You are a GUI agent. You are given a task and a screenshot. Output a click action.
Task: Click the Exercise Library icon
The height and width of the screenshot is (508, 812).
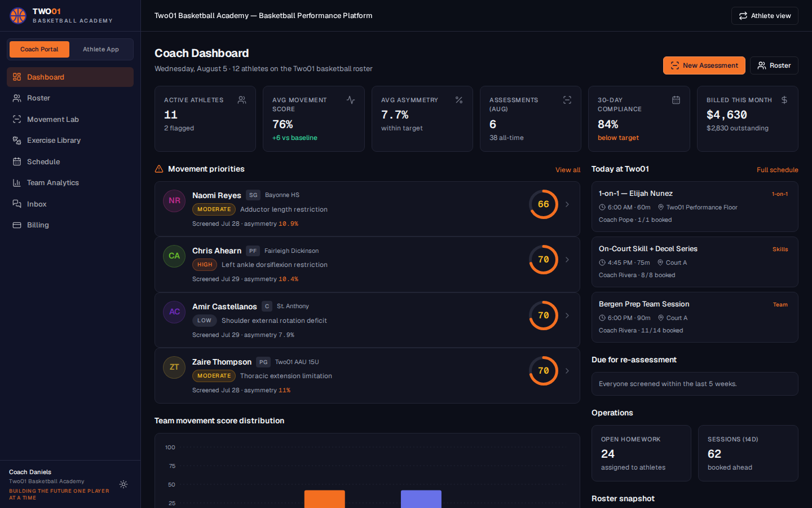(x=17, y=141)
